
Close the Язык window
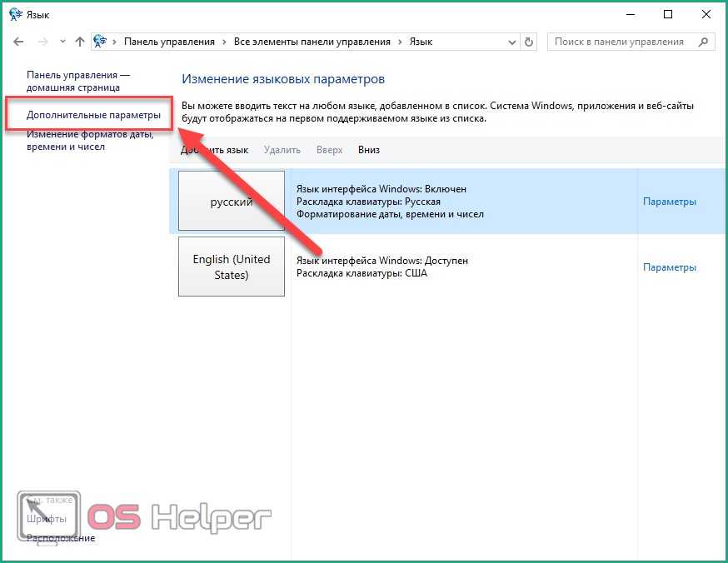tap(706, 14)
